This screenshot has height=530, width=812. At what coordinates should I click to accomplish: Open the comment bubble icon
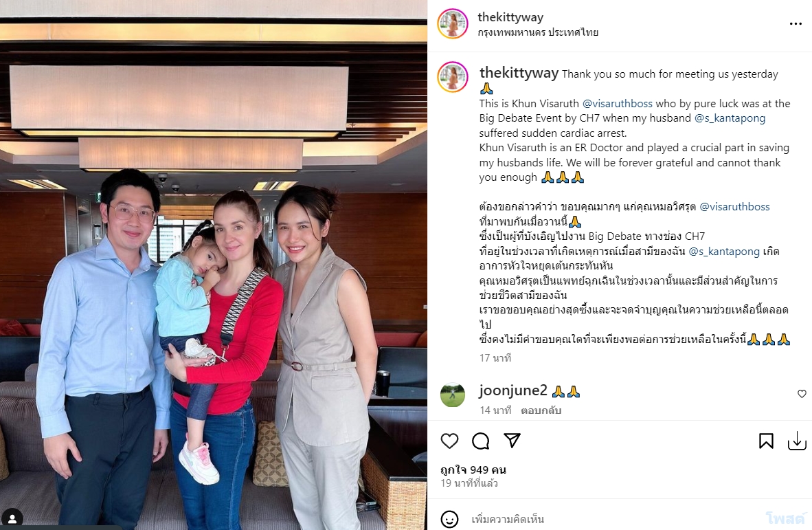(x=481, y=441)
